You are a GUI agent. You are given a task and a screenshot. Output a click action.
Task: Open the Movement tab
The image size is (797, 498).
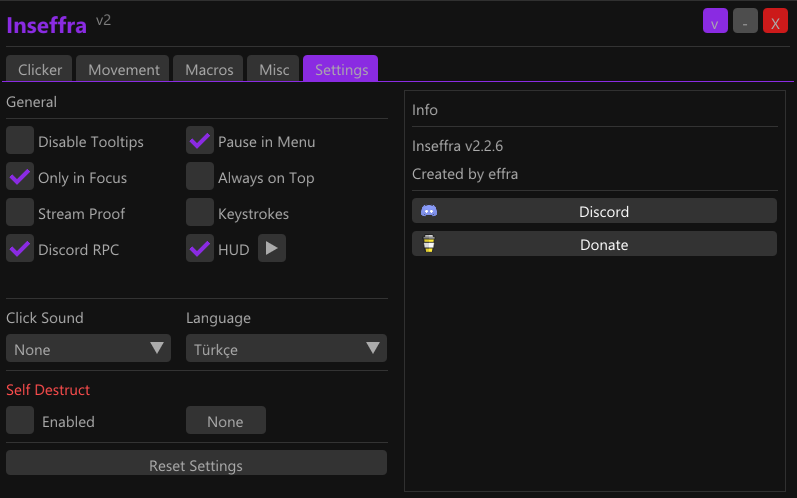tap(124, 70)
